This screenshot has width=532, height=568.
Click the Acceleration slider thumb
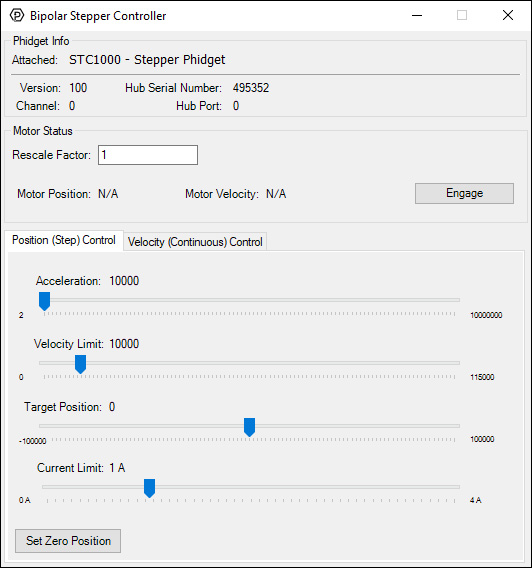tap(45, 301)
